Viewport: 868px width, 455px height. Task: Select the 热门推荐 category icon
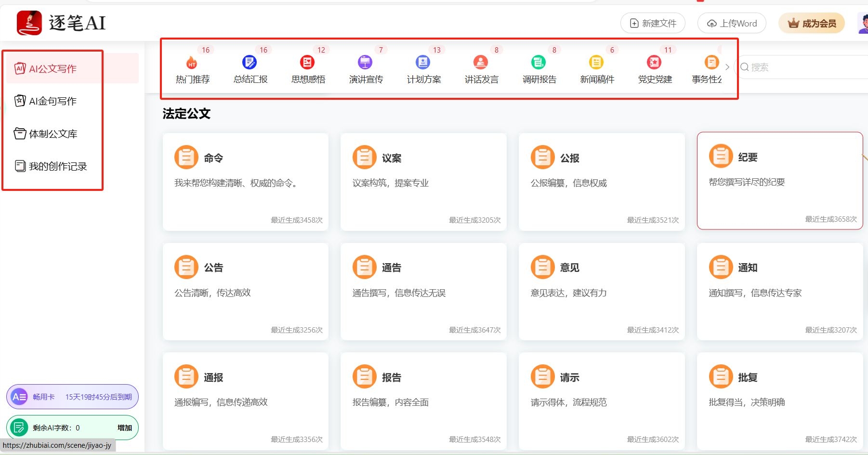pyautogui.click(x=191, y=62)
